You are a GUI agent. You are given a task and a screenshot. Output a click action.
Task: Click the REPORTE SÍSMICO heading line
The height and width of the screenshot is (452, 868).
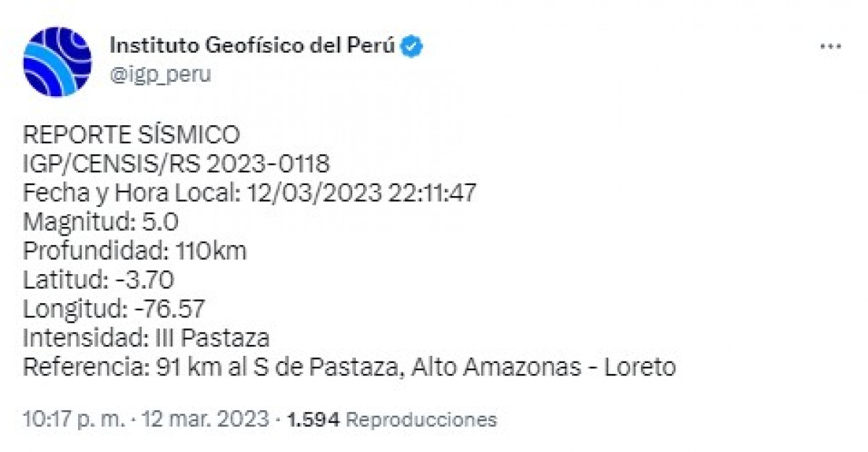pos(131,135)
